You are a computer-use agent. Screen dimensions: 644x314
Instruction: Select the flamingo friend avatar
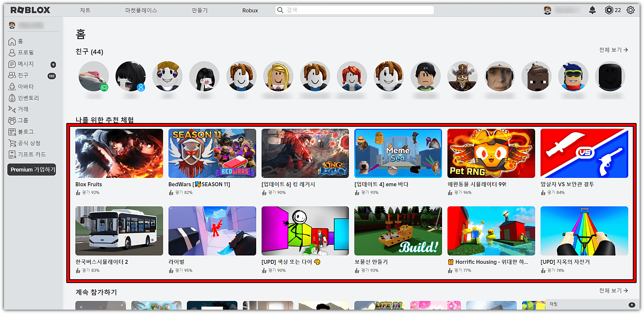point(94,76)
